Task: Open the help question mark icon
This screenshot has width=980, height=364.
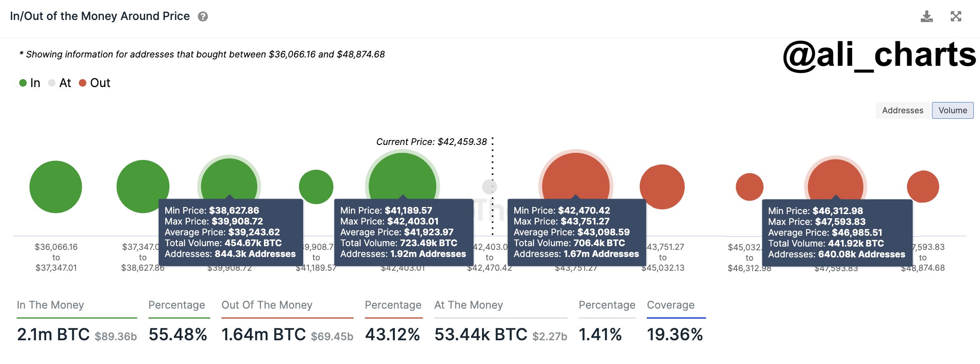Action: tap(203, 17)
